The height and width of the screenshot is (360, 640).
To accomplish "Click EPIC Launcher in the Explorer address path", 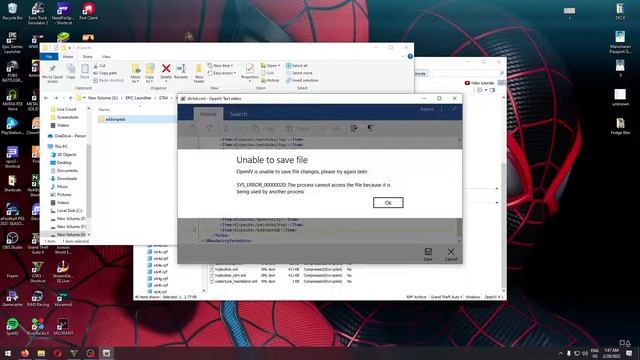I will [x=138, y=98].
